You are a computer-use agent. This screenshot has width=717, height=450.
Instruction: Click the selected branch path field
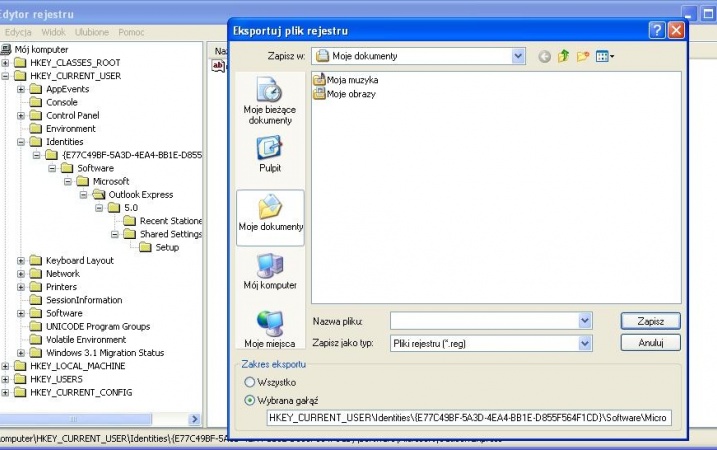469,418
